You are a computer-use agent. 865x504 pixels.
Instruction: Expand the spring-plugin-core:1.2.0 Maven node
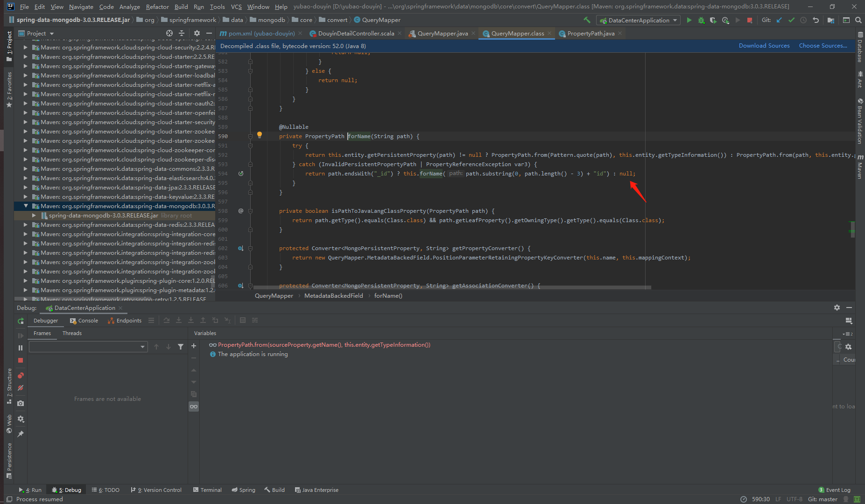tap(26, 280)
